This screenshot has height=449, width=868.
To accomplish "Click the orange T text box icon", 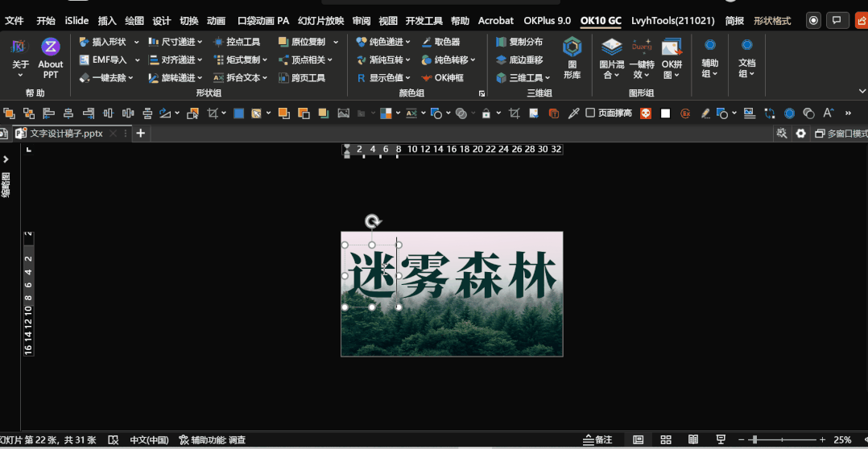I will (554, 113).
